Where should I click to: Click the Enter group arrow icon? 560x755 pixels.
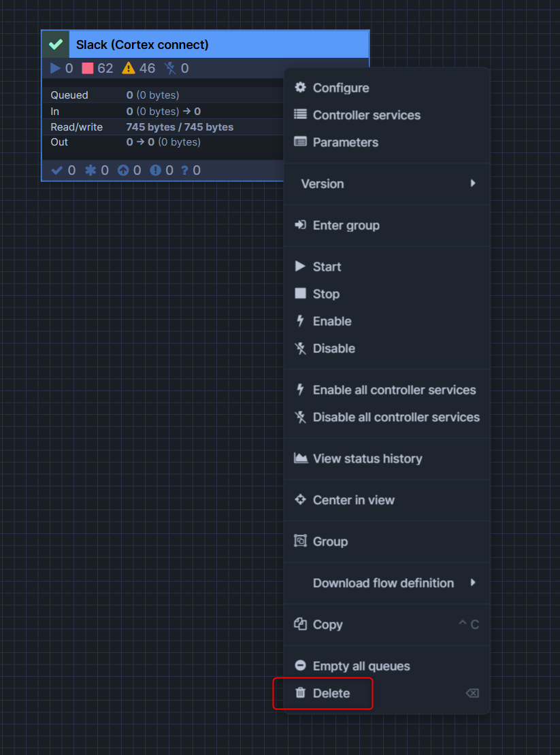(300, 225)
